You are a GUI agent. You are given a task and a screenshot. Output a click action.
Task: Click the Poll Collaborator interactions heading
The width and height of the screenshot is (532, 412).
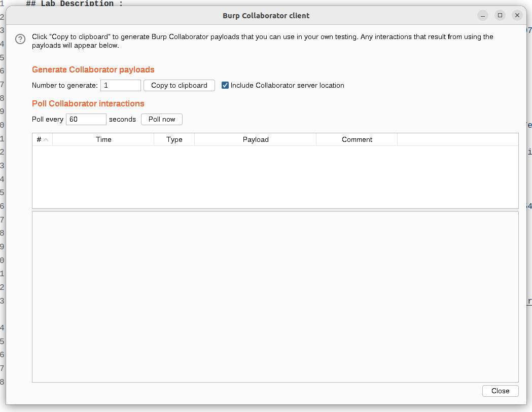(x=88, y=103)
